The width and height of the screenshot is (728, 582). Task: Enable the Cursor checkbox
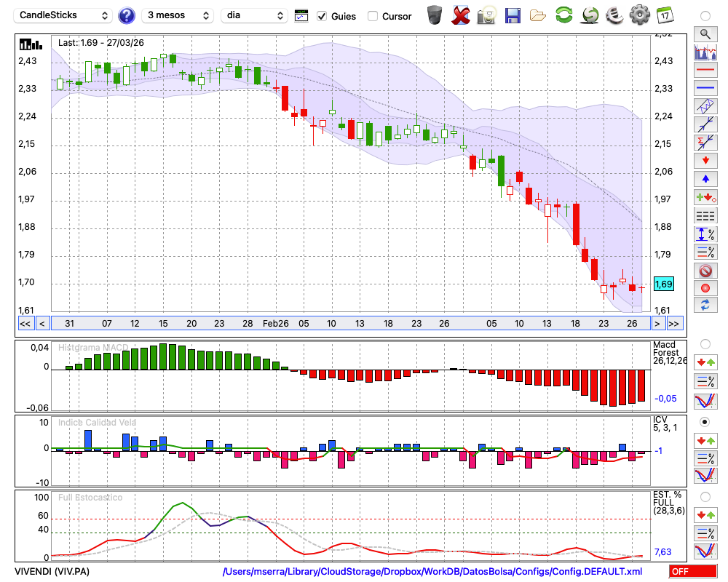click(x=373, y=16)
